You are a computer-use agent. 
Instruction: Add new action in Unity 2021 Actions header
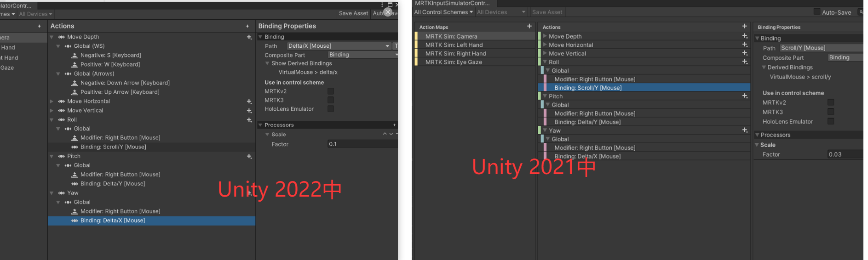pyautogui.click(x=744, y=26)
